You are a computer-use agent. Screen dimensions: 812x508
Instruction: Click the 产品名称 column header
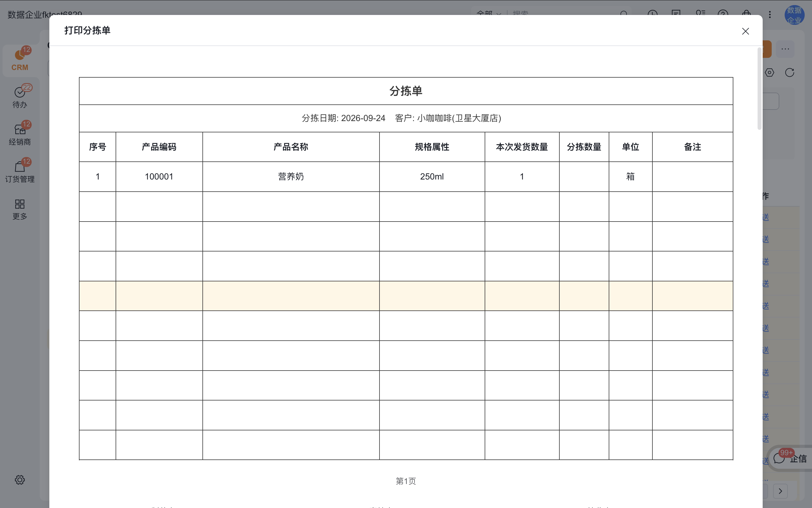tap(291, 147)
